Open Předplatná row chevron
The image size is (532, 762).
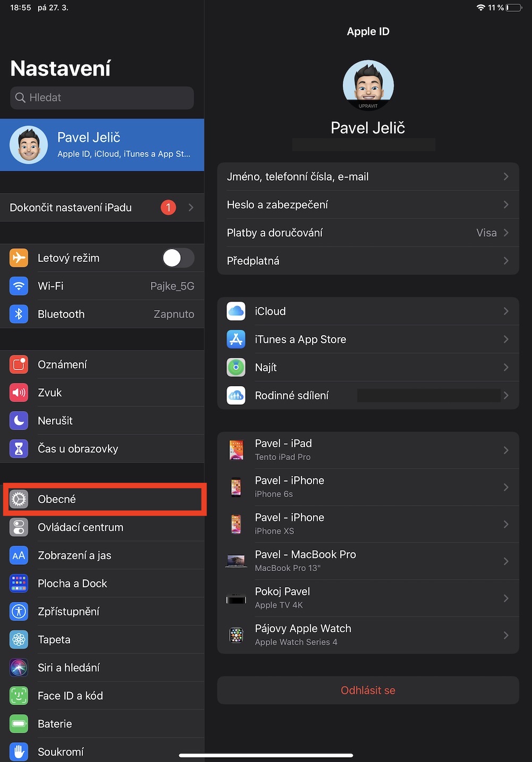(x=506, y=261)
